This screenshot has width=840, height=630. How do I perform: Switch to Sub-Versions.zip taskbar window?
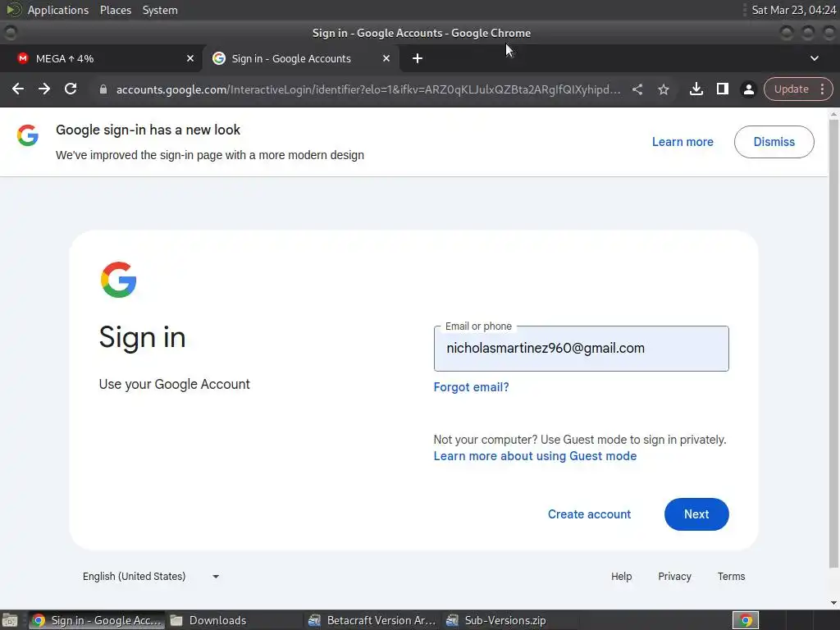tap(510, 620)
